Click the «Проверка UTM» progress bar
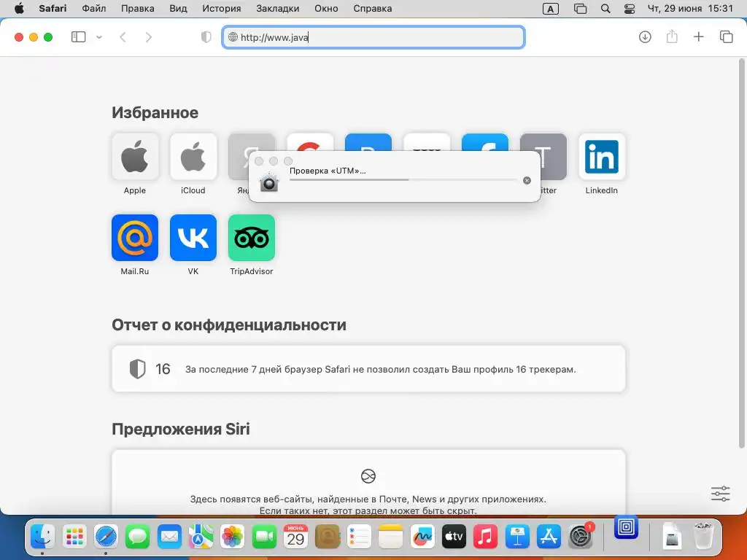Screen dimensions: 747x560 [403, 180]
